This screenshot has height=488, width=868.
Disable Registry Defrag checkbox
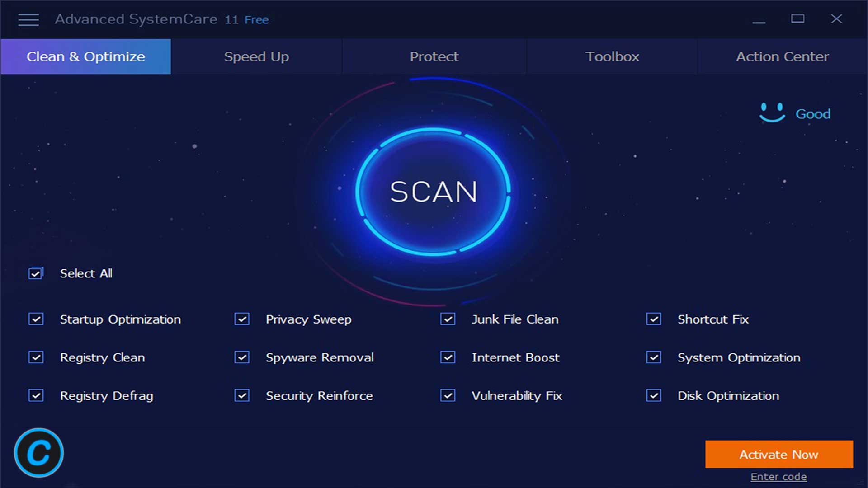(36, 396)
